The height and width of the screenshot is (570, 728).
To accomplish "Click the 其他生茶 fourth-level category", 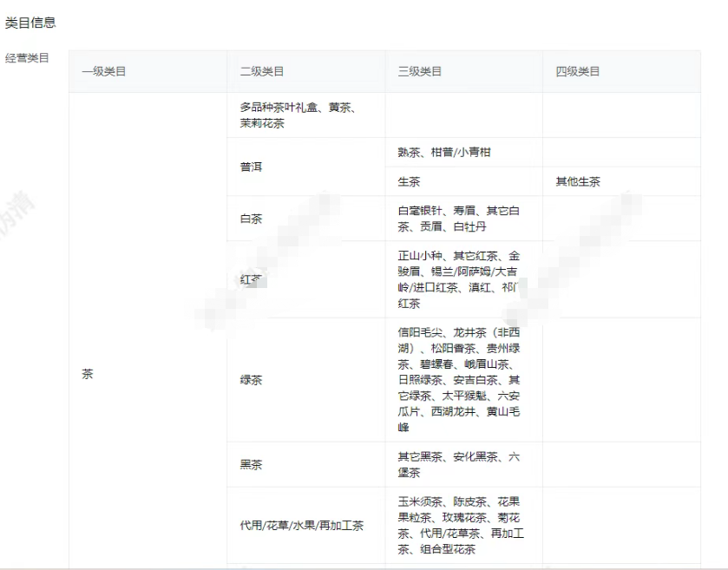I will [x=578, y=181].
